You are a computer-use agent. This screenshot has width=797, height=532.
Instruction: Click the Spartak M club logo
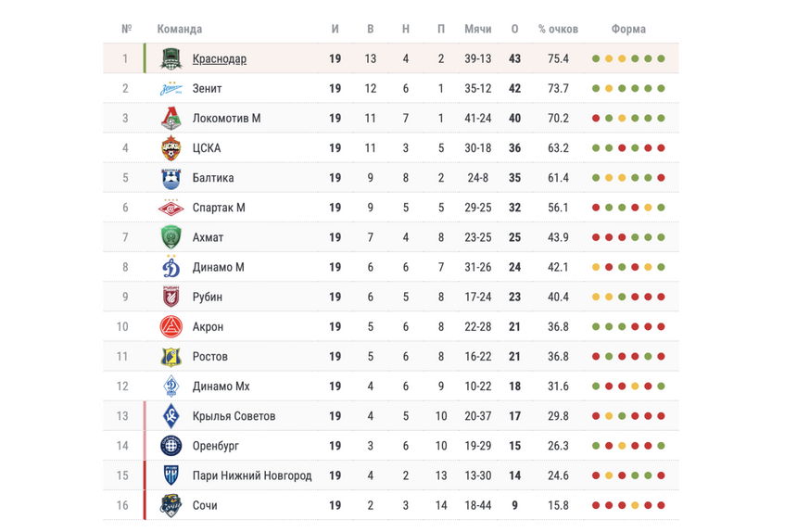171,208
